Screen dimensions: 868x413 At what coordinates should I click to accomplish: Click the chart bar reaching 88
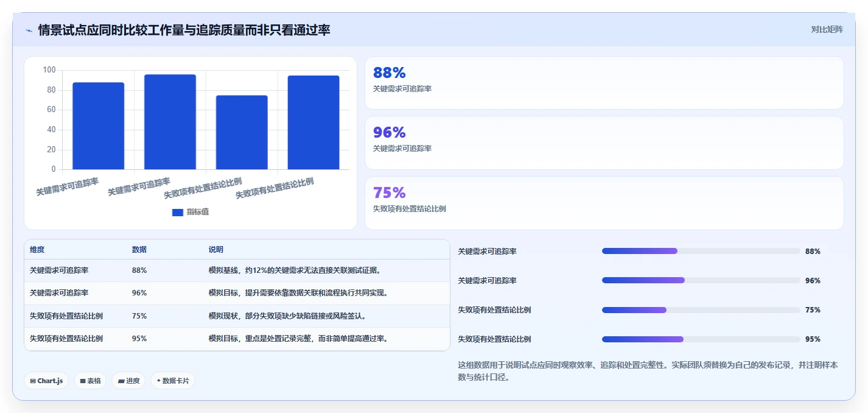(98, 125)
